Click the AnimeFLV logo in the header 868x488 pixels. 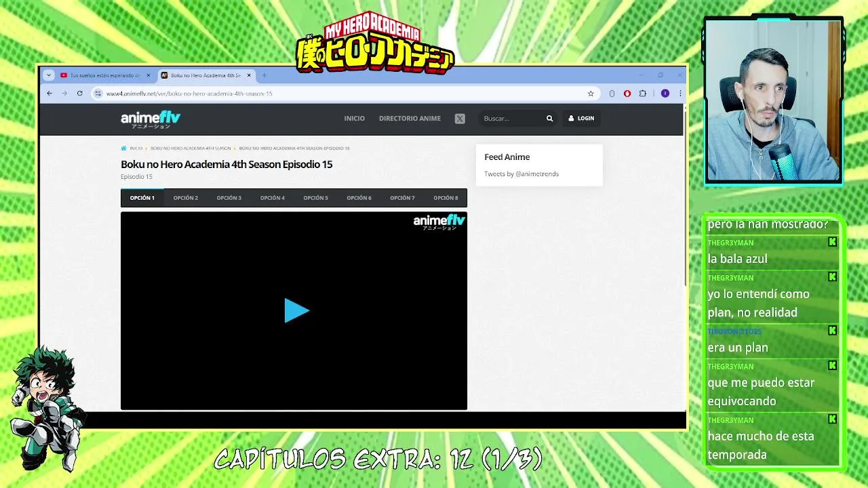151,119
